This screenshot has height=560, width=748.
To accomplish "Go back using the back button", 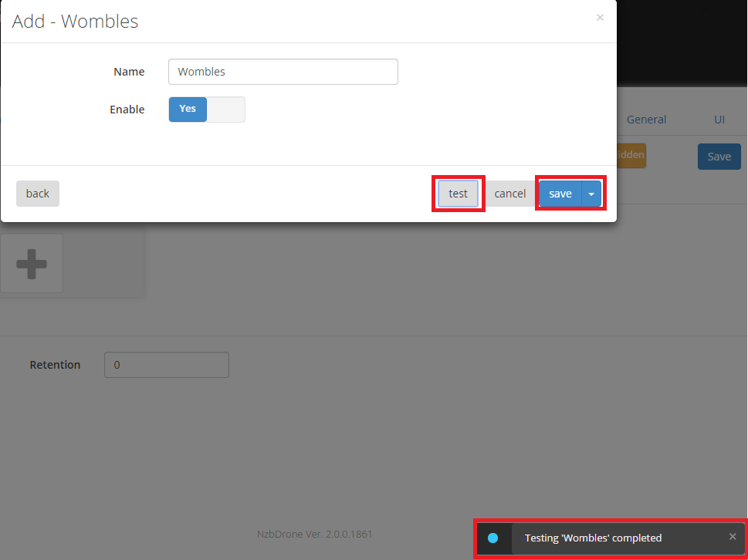I will [37, 194].
